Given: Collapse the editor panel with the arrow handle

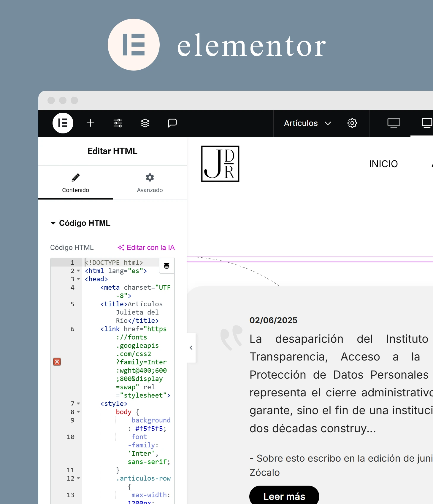Looking at the screenshot, I should point(191,347).
